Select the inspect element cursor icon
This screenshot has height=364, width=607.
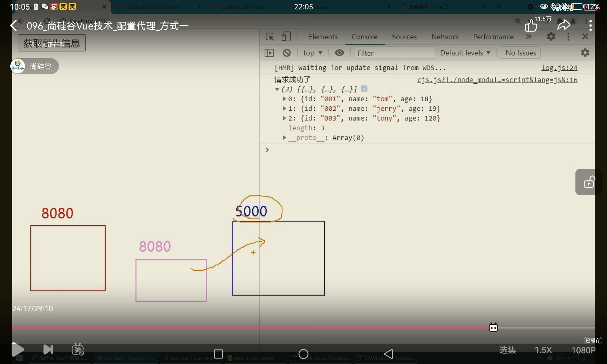pyautogui.click(x=270, y=37)
